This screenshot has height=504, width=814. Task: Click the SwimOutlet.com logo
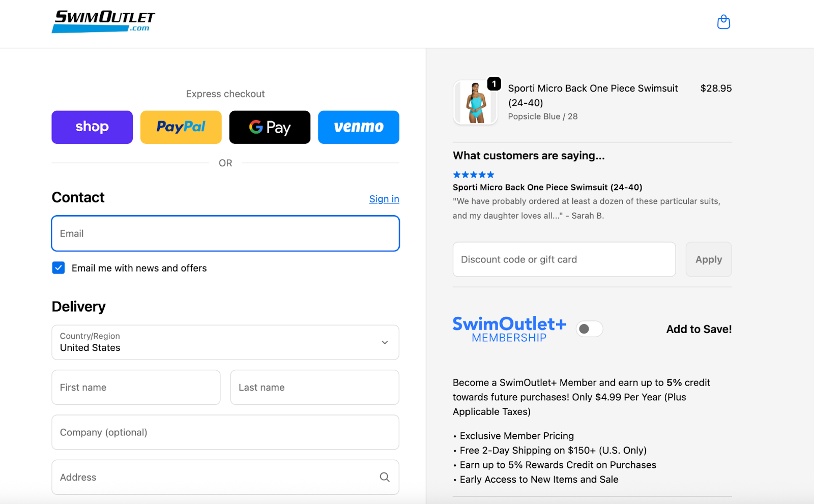tap(103, 21)
